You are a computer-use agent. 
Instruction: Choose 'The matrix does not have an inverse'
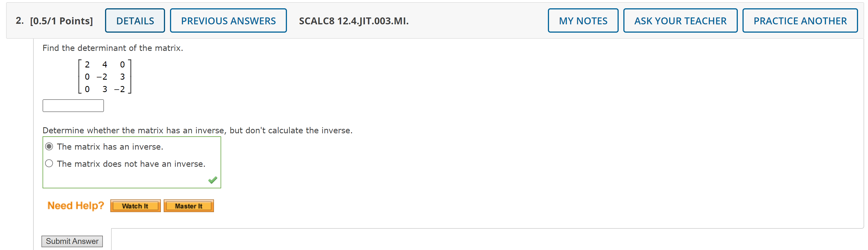(x=49, y=163)
